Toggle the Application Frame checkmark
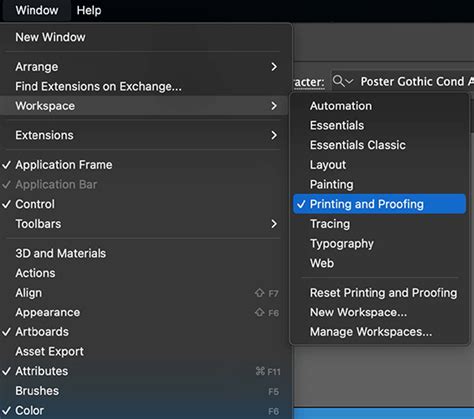This screenshot has height=419, width=474. (x=145, y=165)
